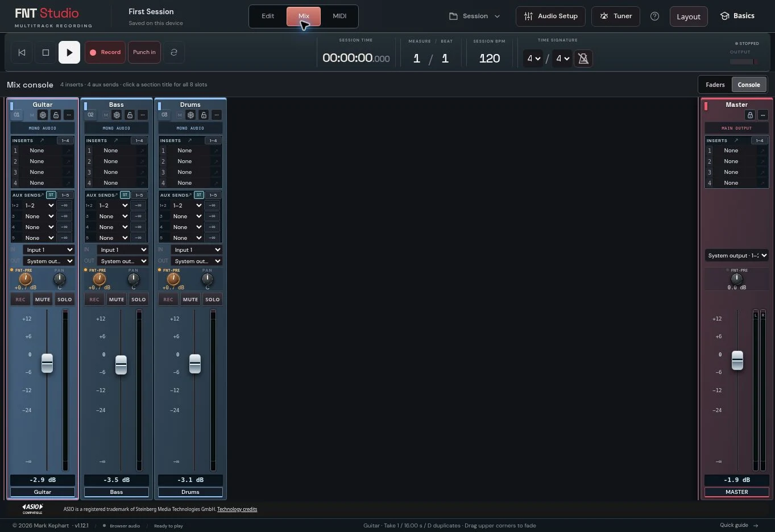Click the Punch in button

point(144,52)
